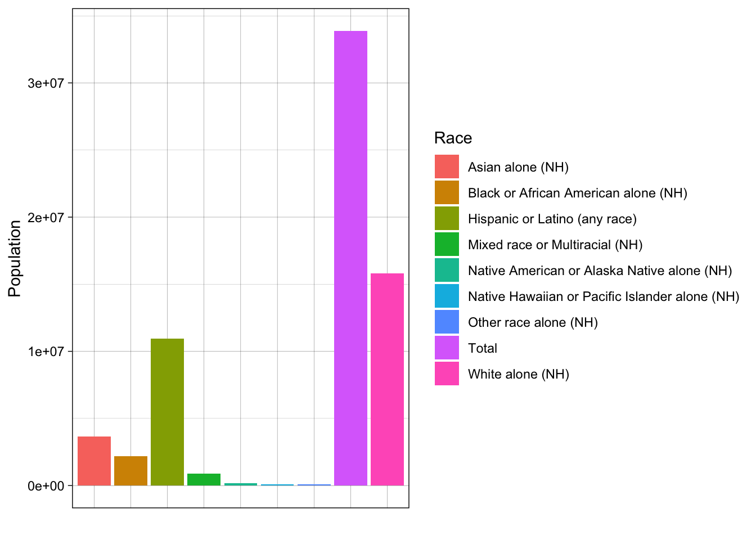756x540 pixels.
Task: Click the Black or African American legend swatch
Action: (x=447, y=192)
